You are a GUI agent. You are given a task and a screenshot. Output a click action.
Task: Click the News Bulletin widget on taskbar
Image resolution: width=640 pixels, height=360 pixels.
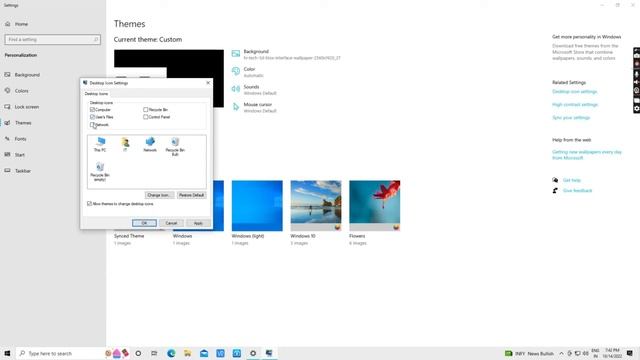529,353
